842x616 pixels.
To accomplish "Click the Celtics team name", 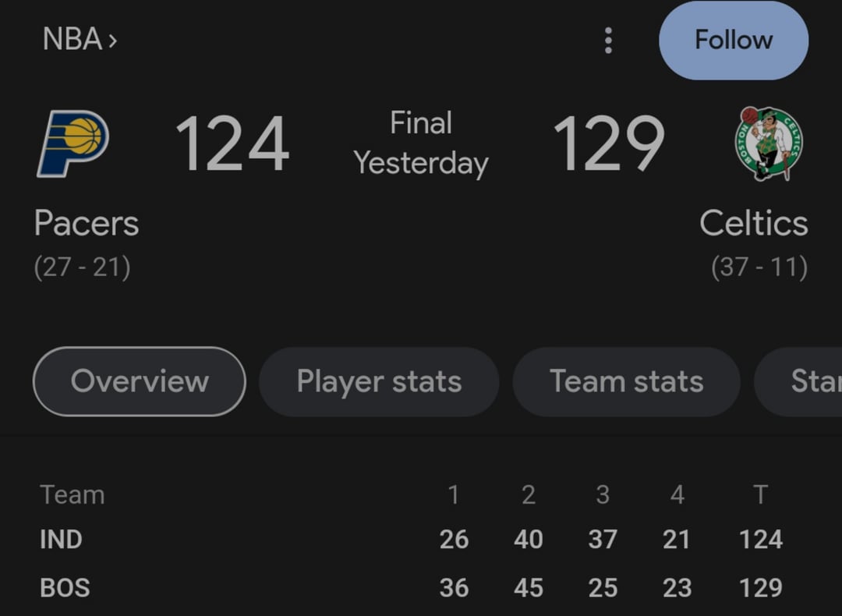I will pos(753,224).
